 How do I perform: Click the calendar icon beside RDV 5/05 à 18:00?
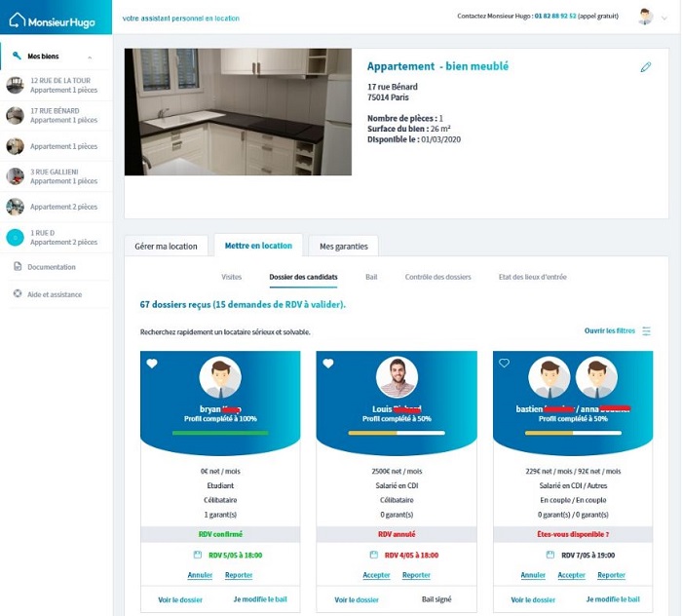click(x=196, y=555)
